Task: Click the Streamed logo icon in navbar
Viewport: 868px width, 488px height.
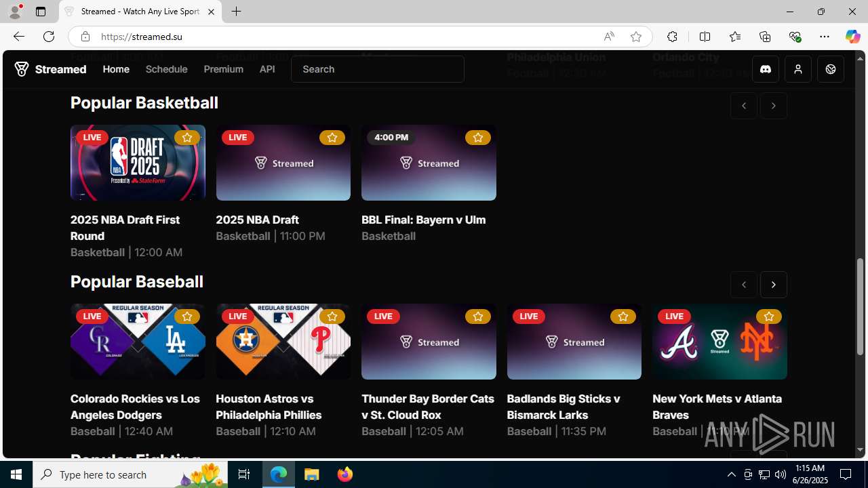Action: point(22,69)
